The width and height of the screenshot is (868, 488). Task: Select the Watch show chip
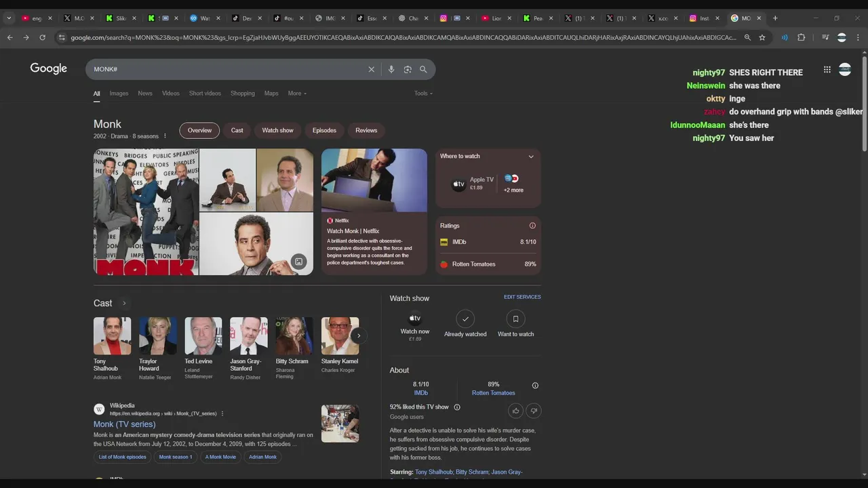278,130
